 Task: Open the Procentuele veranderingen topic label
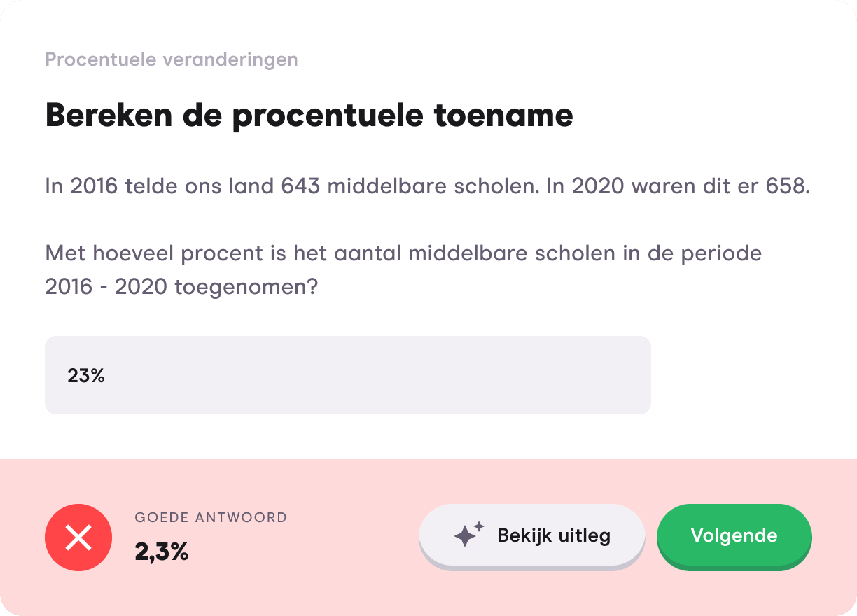coord(172,59)
